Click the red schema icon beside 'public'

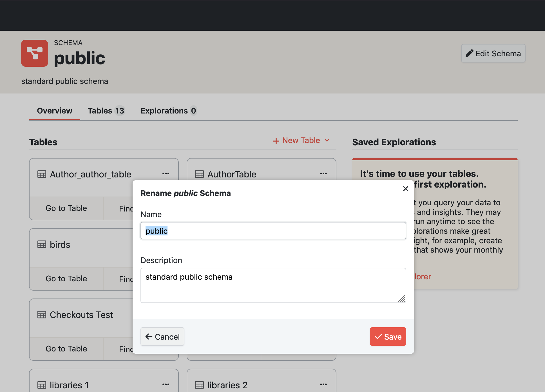(35, 53)
